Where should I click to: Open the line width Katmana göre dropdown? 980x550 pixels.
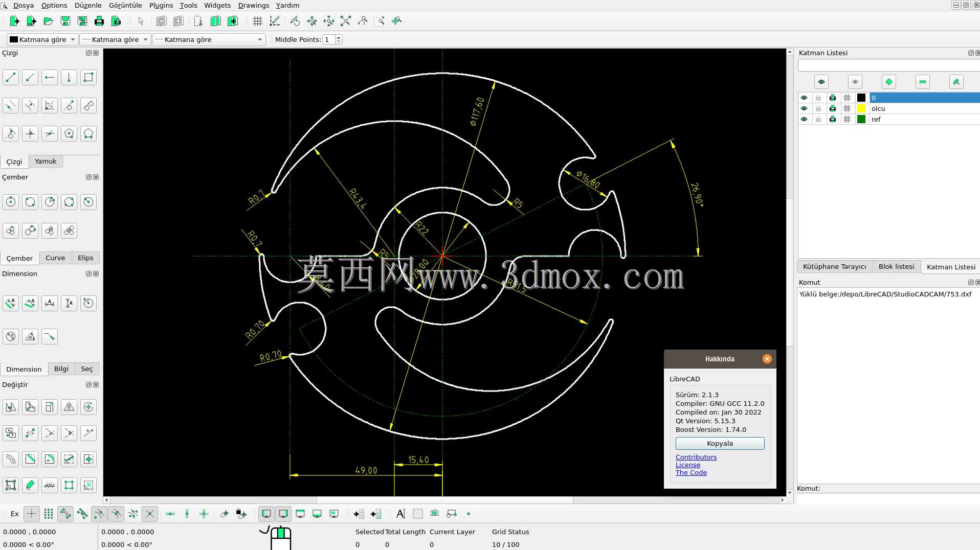115,39
